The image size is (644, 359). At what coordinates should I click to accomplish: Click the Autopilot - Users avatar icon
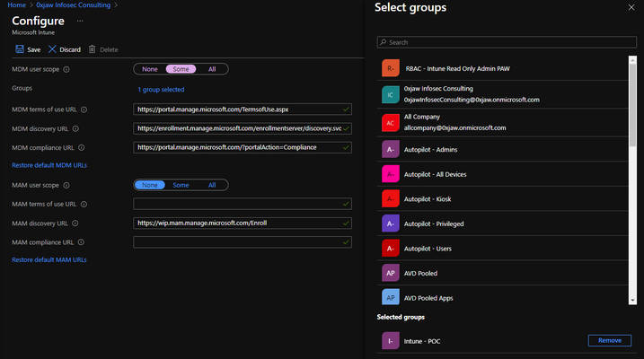point(390,249)
